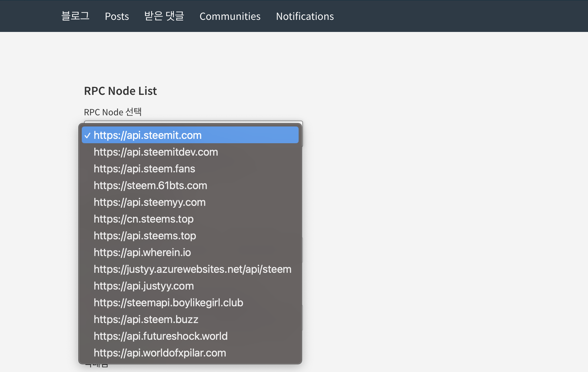Select the justyy.azurewebsites.net/api/steem option
The height and width of the screenshot is (372, 588).
(x=190, y=269)
